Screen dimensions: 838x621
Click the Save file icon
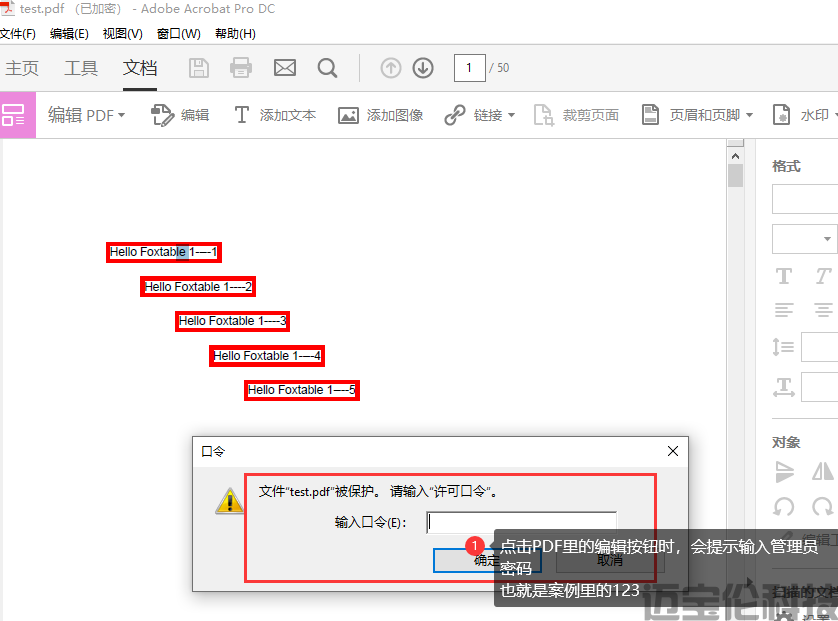[199, 68]
